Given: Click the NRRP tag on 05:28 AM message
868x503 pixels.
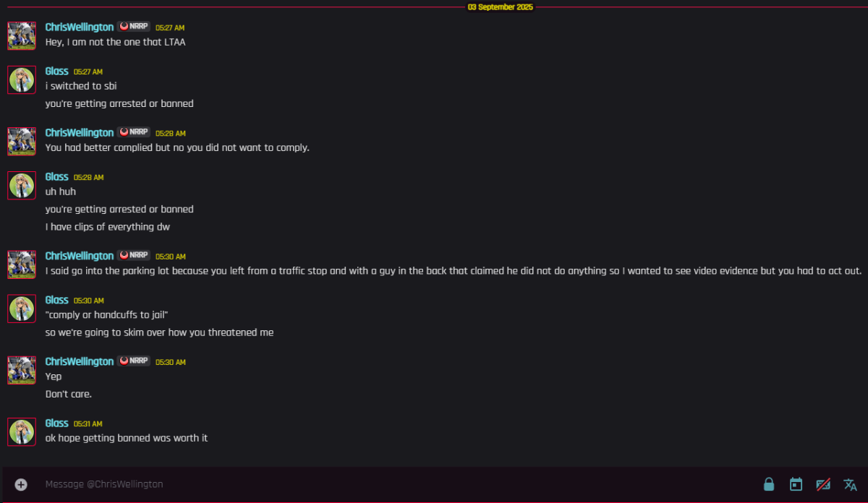Looking at the screenshot, I should (134, 132).
